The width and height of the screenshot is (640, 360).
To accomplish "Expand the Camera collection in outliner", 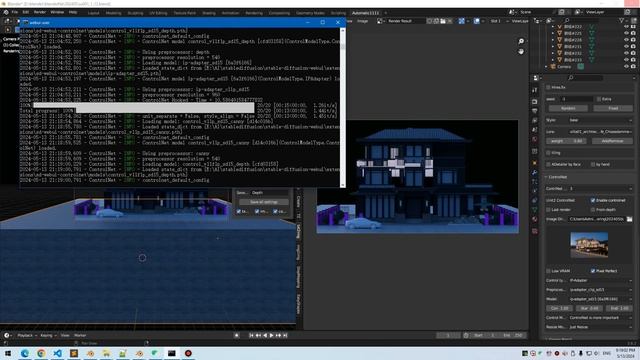I will 546,67.
